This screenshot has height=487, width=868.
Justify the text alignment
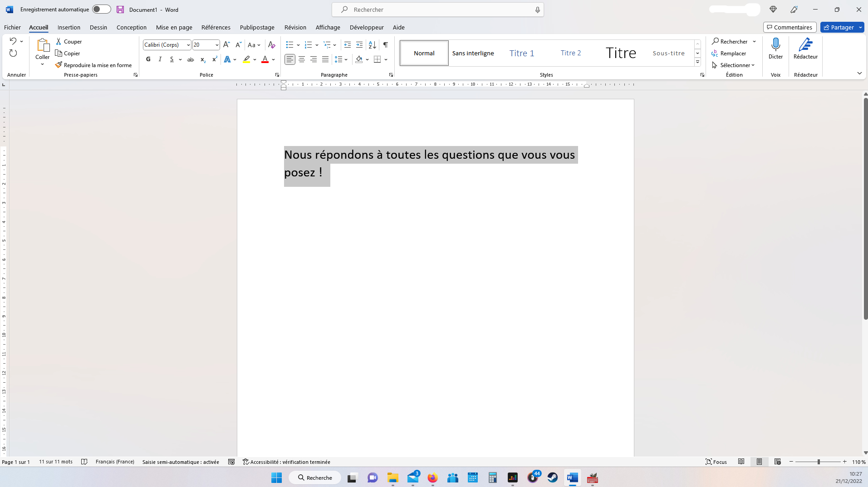click(x=325, y=59)
